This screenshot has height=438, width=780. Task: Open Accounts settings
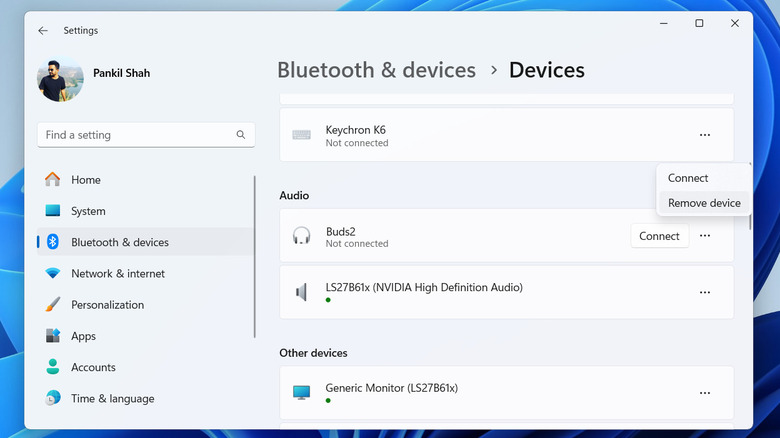point(93,367)
